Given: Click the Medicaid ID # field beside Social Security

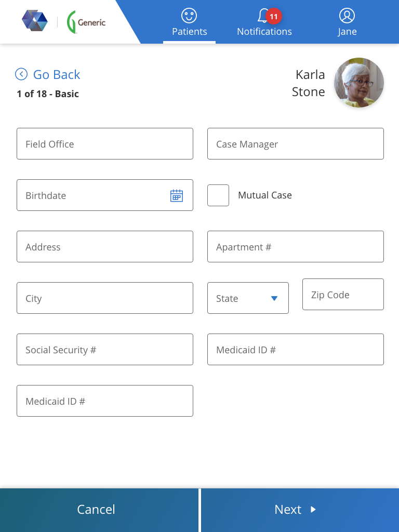Looking at the screenshot, I should [296, 350].
